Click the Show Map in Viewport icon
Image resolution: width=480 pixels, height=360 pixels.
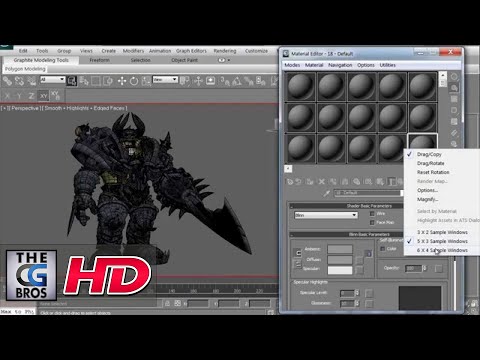pyautogui.click(x=380, y=182)
